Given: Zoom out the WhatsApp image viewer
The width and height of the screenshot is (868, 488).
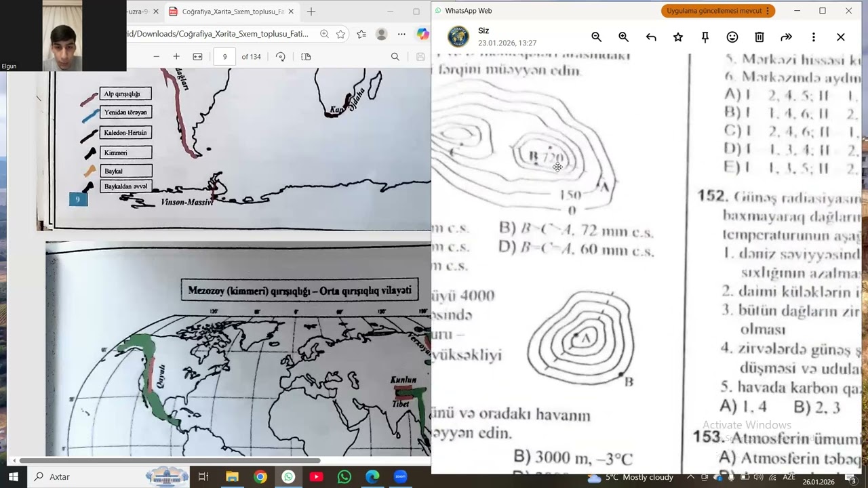Looking at the screenshot, I should pyautogui.click(x=596, y=37).
